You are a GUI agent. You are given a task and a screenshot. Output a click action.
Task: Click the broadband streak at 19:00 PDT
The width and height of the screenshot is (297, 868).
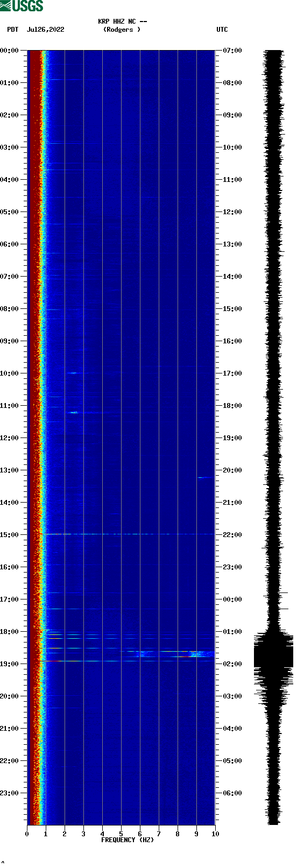(x=128, y=661)
